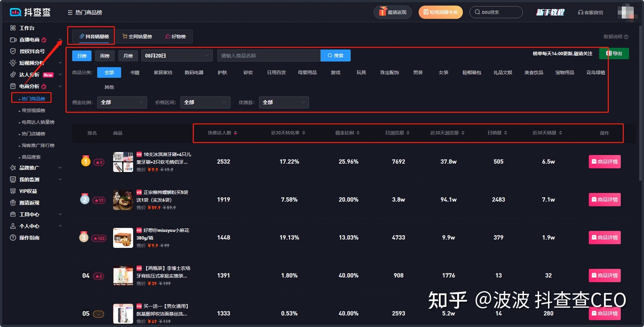Image resolution: width=644 pixels, height=327 pixels.
Task: Click the 电商分析 shopping bag icon
Action: 13,86
